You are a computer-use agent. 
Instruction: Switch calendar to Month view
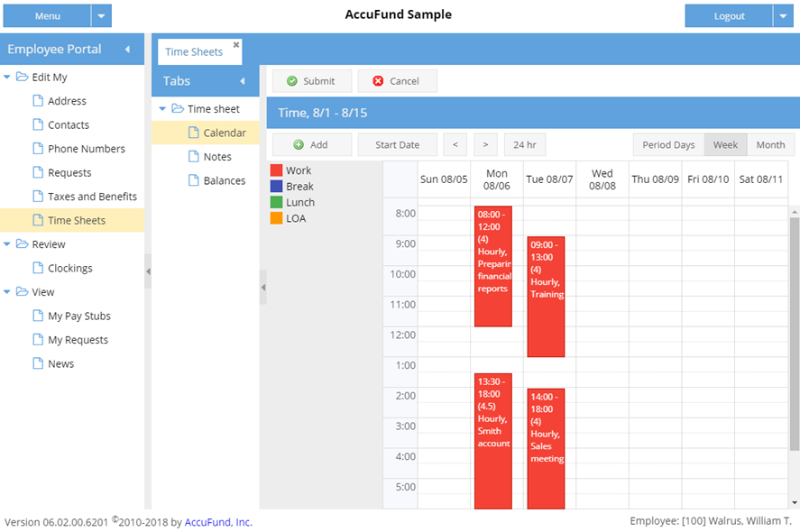pyautogui.click(x=770, y=145)
